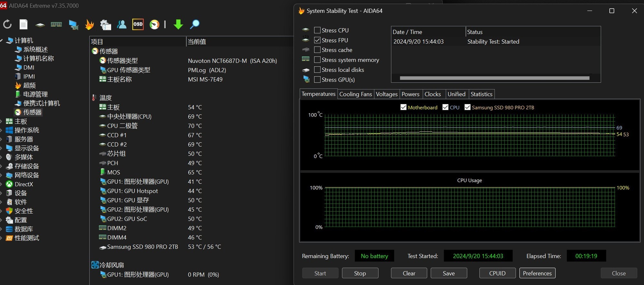The width and height of the screenshot is (644, 285).
Task: Open 超频 overclock tree item
Action: [29, 85]
